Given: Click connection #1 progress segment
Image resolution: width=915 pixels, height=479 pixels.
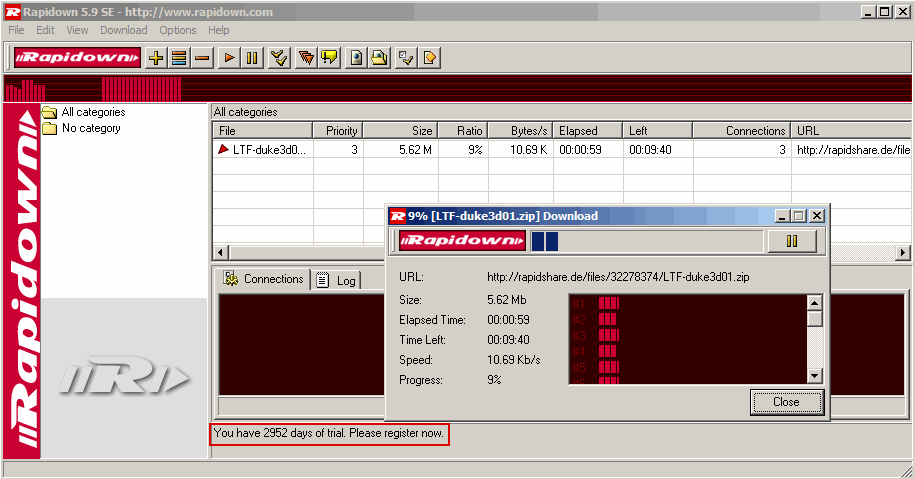Looking at the screenshot, I should tap(609, 303).
